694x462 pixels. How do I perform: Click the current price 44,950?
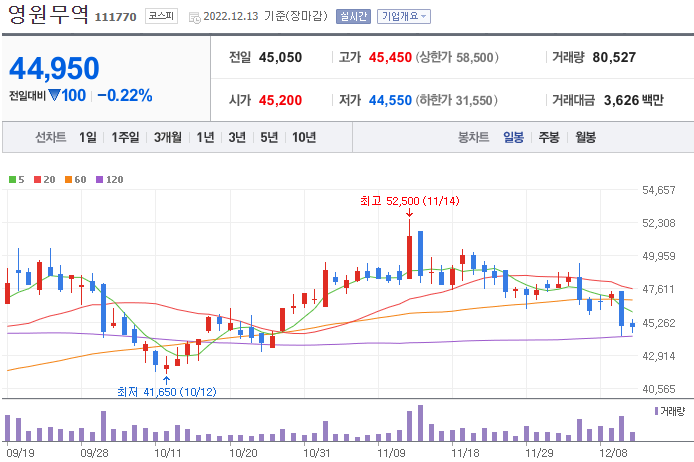tap(54, 68)
